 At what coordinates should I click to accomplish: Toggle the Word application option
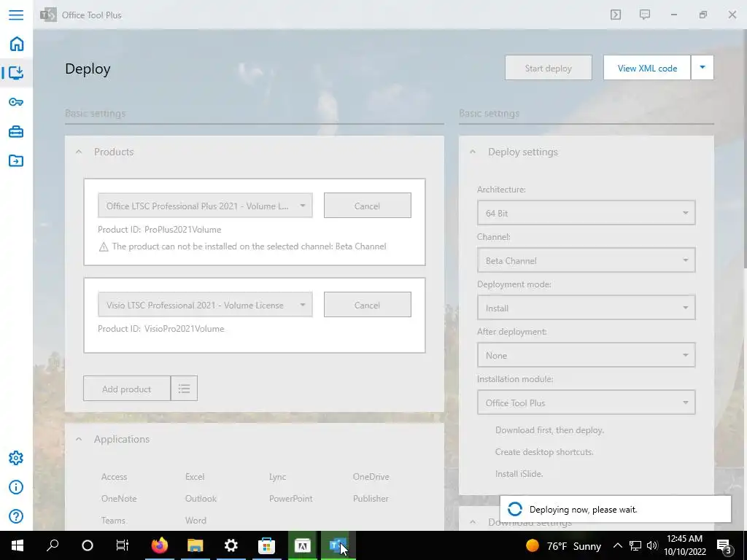pyautogui.click(x=196, y=521)
